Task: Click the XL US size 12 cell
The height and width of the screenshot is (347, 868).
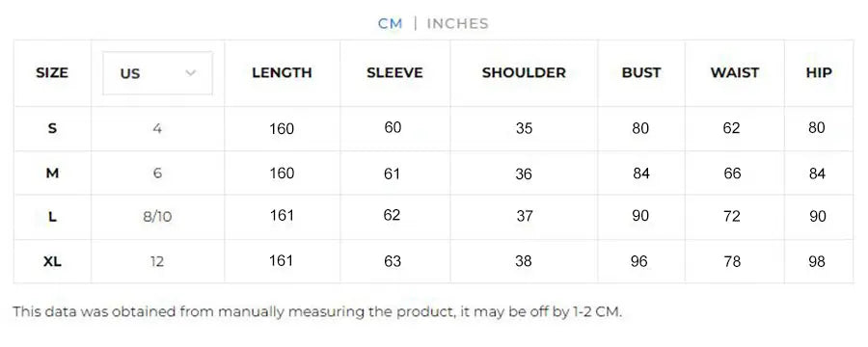Action: (x=157, y=261)
